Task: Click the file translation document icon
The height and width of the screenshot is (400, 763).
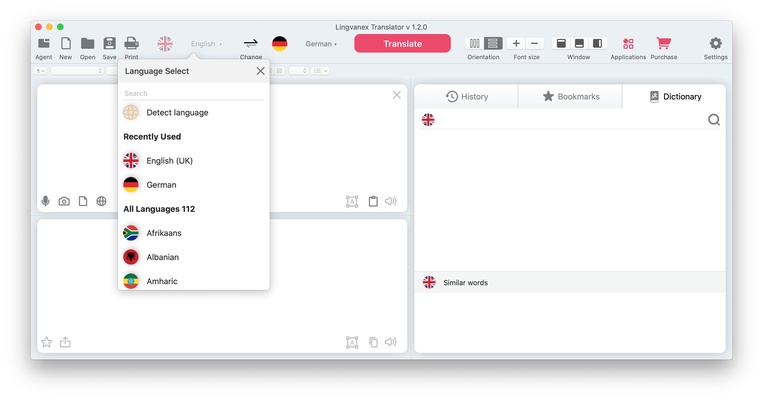Action: pyautogui.click(x=83, y=201)
